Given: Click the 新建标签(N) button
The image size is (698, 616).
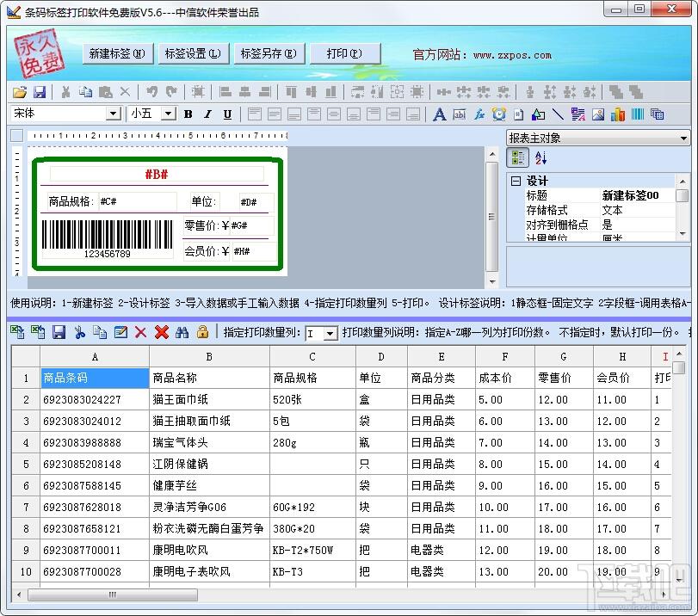Looking at the screenshot, I should (117, 54).
